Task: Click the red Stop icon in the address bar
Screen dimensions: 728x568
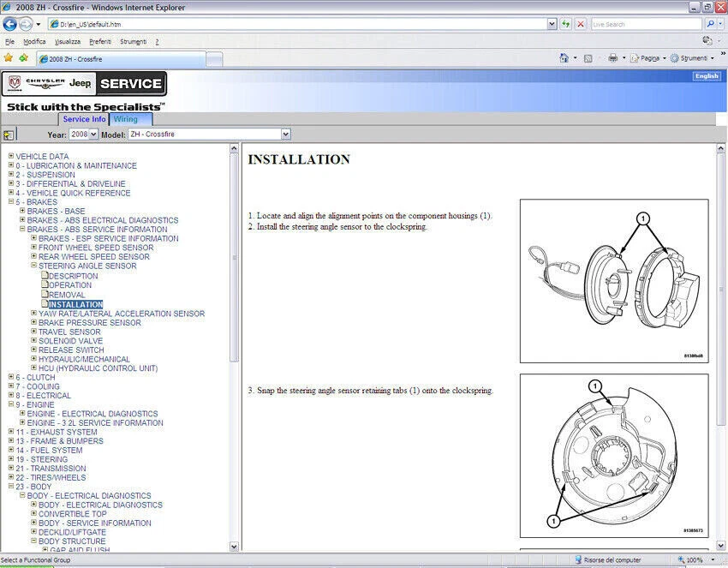Action: 580,24
